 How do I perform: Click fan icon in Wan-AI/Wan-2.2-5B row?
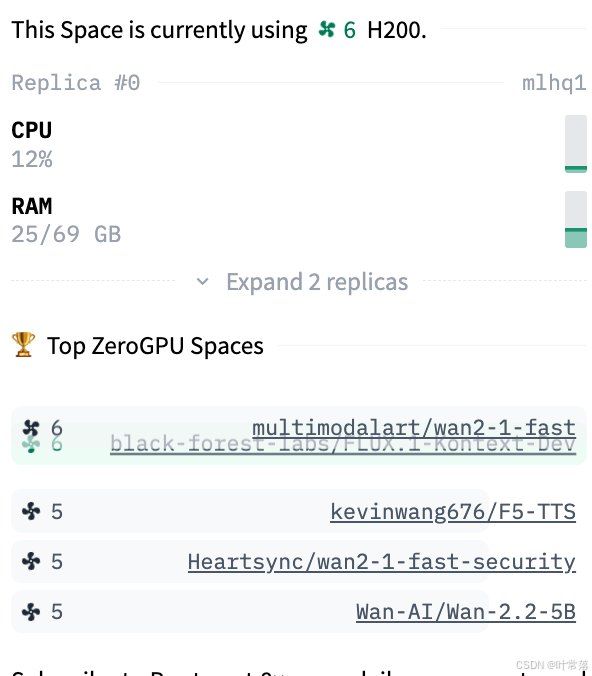point(31,612)
